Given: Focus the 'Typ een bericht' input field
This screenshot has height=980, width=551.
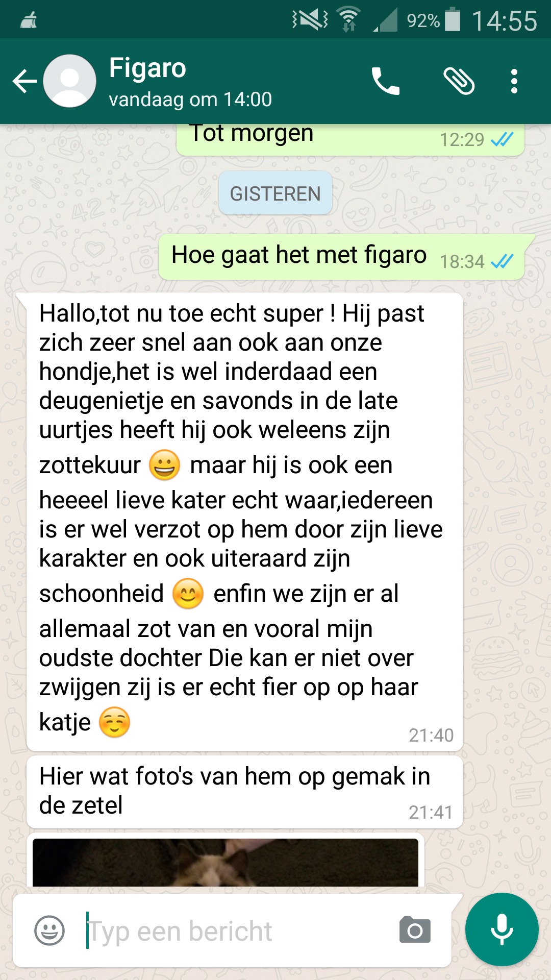Looking at the screenshot, I should [240, 930].
